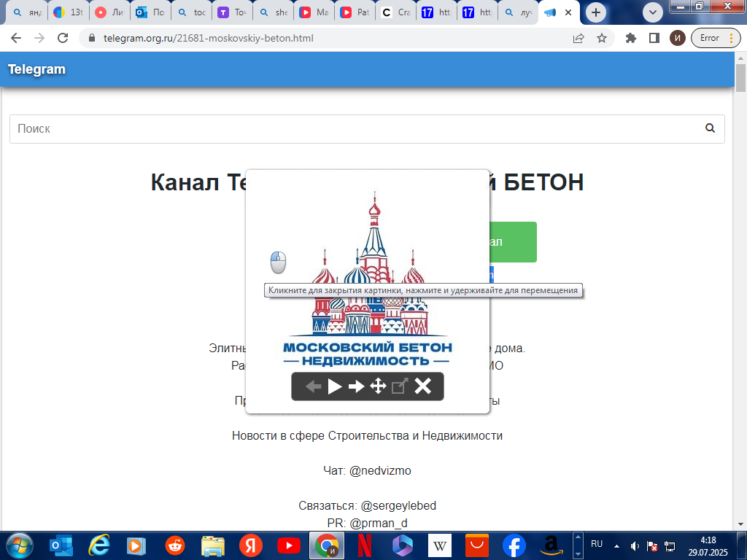
Task: Focus the Поиск search field
Action: pos(367,128)
